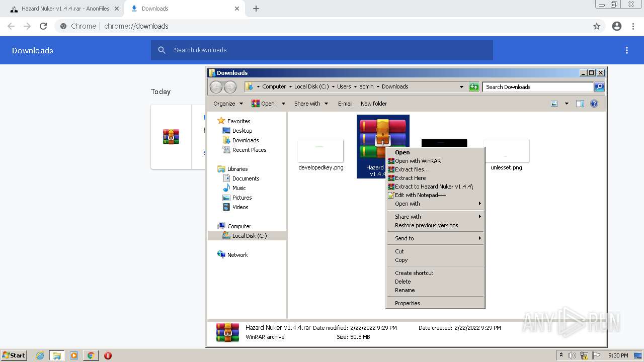The image size is (644, 362).
Task: Open the Explorer help icon
Action: [594, 104]
